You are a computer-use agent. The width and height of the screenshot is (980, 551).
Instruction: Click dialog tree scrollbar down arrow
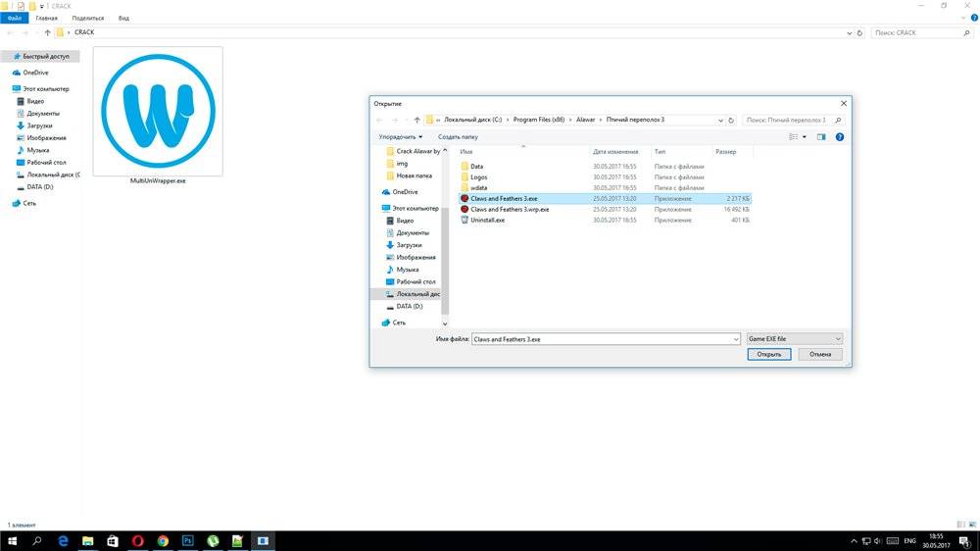pos(445,324)
